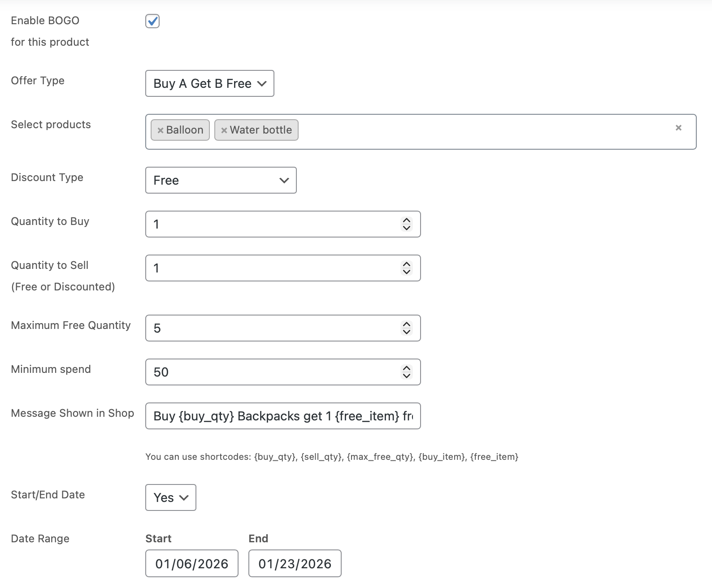Expand the Discount Type dropdown

click(221, 180)
